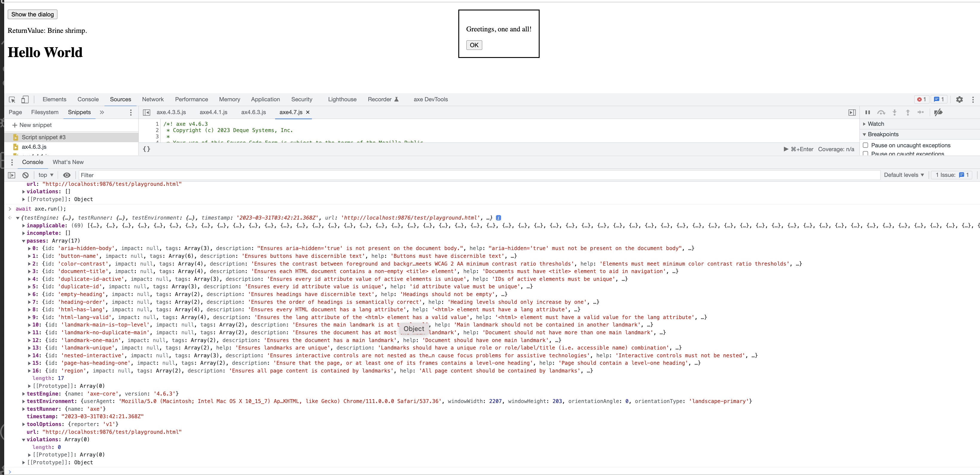Pretty-print the axe4.7.js source
This screenshot has height=475, width=980.
tap(146, 149)
